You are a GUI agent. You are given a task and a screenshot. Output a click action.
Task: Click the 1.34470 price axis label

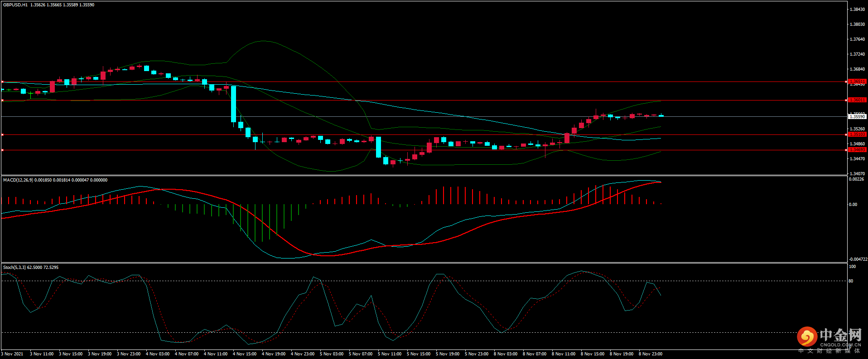coord(857,159)
